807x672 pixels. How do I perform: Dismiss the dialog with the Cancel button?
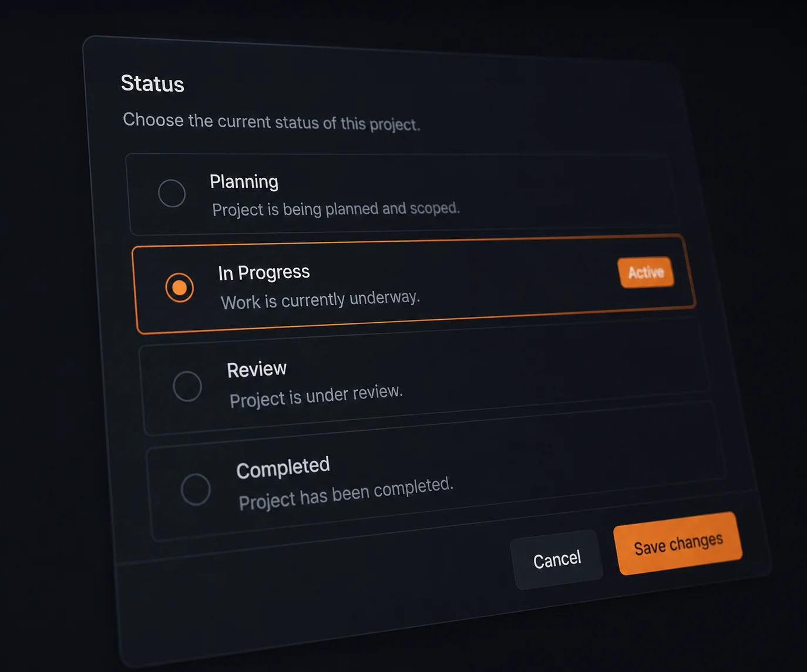[x=557, y=559]
